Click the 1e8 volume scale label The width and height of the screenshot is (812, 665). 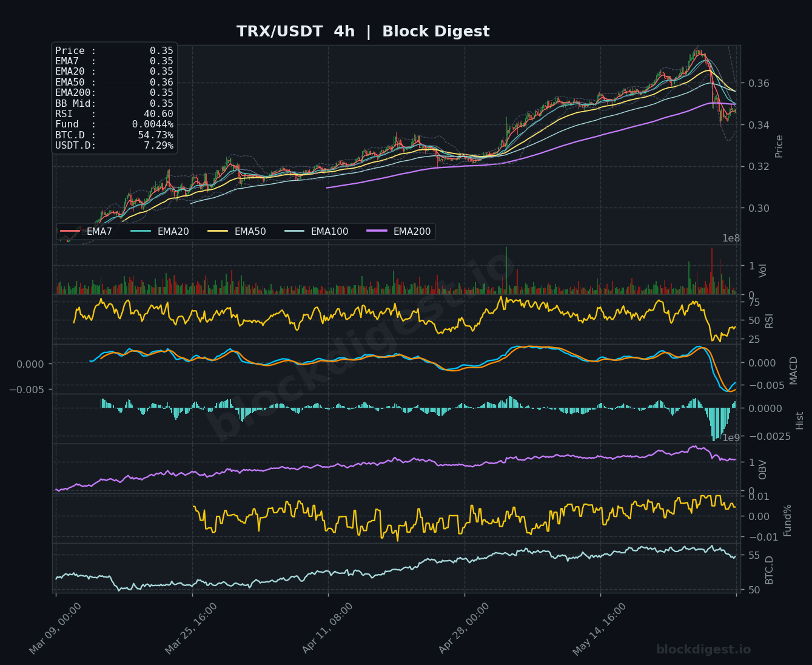[x=731, y=238]
